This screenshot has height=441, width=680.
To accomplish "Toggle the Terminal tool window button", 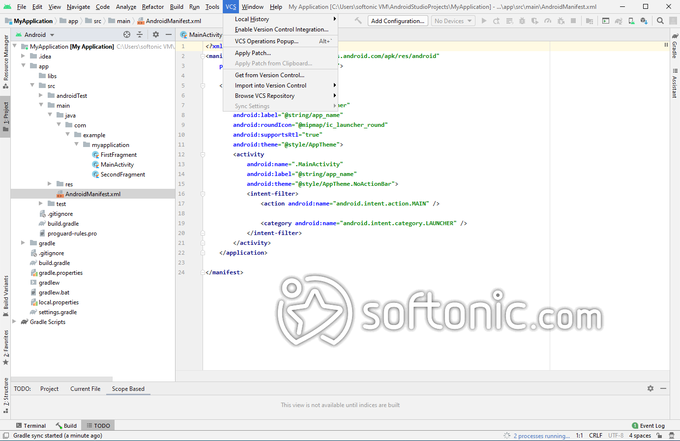I will click(30, 425).
